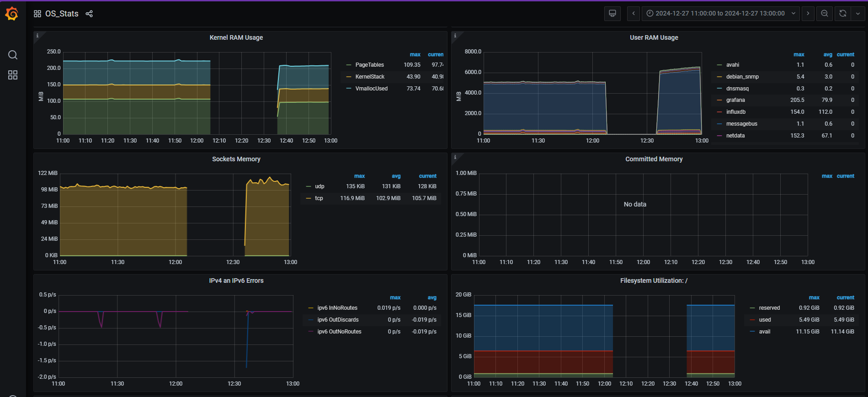Viewport: 868px width, 397px height.
Task: Shift time range backwards
Action: coord(634,13)
